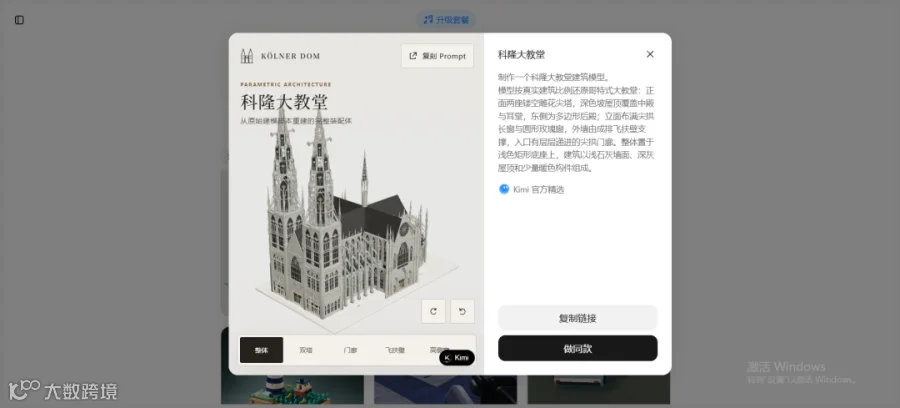Open the lighthouse thumbnail behind the dialog
The height and width of the screenshot is (408, 900).
tap(292, 390)
